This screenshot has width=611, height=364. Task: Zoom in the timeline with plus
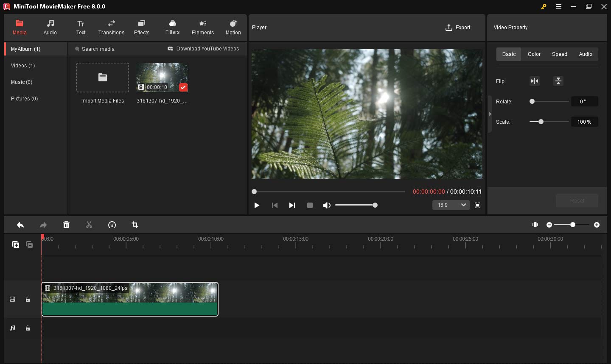pyautogui.click(x=597, y=225)
